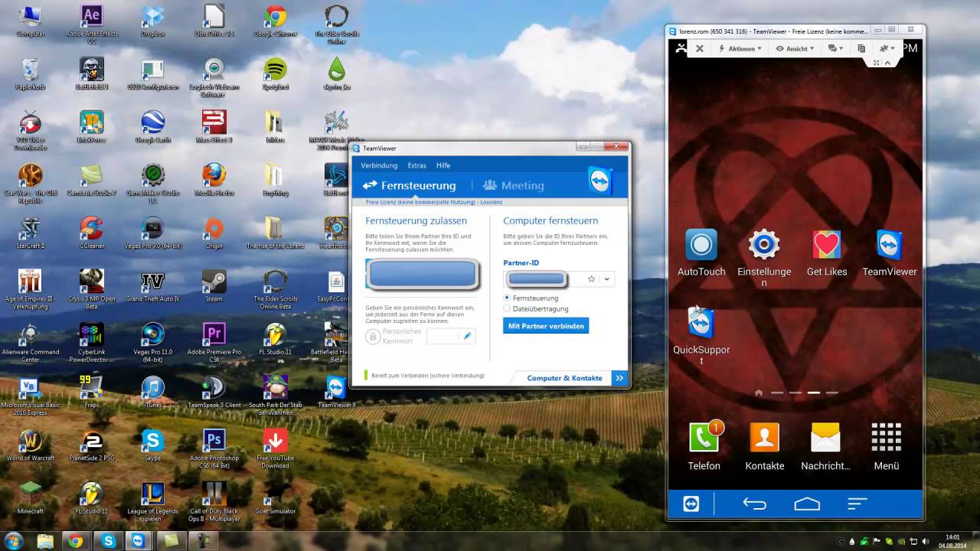Viewport: 980px width, 551px height.
Task: Open Computer & Kontakte panel
Action: coord(564,378)
